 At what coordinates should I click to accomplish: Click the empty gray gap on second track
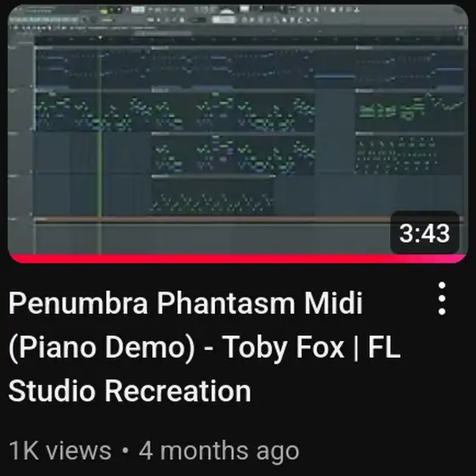coord(335,110)
